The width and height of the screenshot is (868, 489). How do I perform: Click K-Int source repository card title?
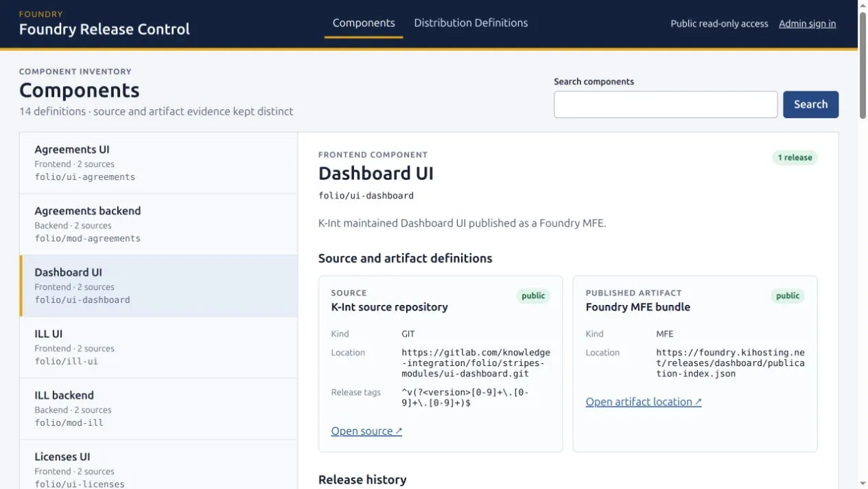[390, 307]
